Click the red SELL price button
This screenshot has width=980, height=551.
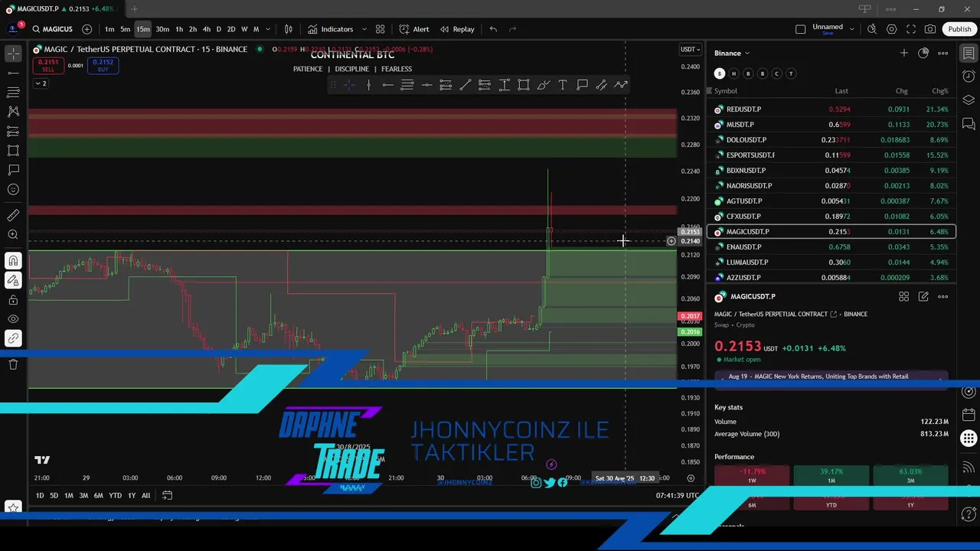coord(47,65)
